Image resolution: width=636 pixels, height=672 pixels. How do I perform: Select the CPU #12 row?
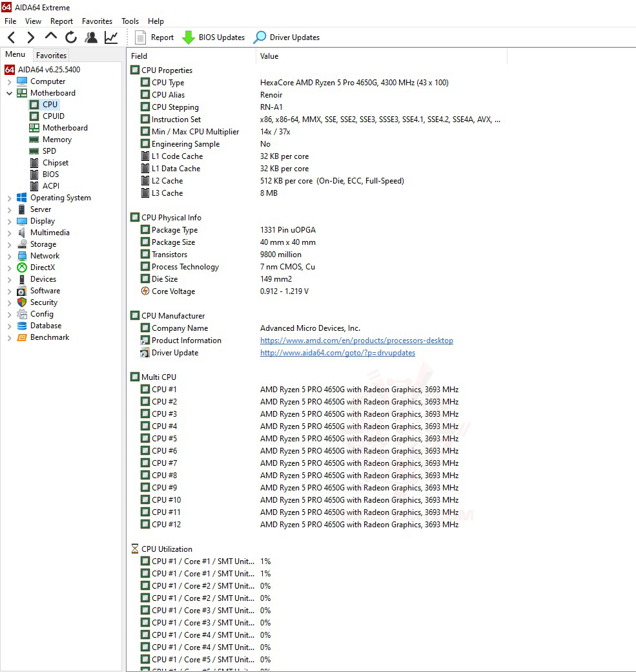[317, 525]
